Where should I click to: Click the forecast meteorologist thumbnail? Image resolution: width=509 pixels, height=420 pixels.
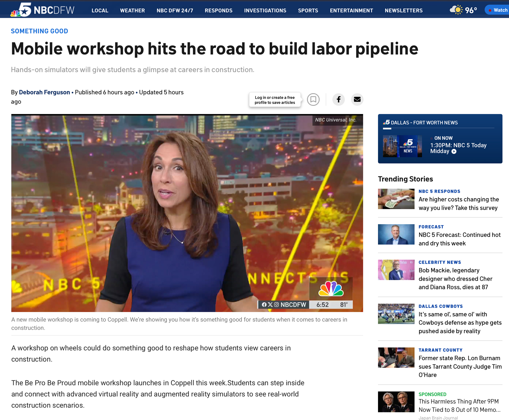tap(396, 234)
